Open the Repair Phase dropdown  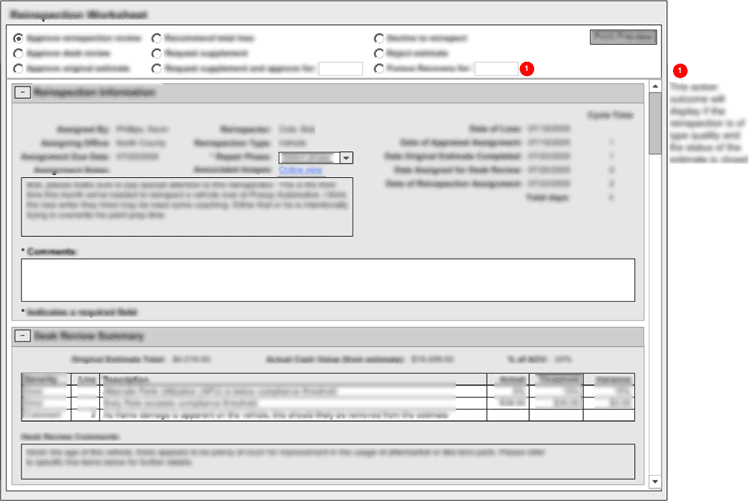[346, 157]
